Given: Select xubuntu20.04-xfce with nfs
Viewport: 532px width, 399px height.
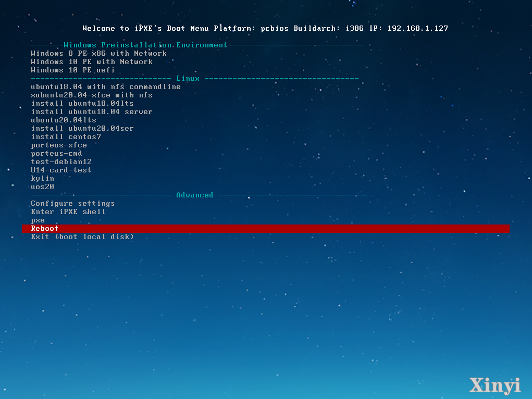Looking at the screenshot, I should point(92,95).
